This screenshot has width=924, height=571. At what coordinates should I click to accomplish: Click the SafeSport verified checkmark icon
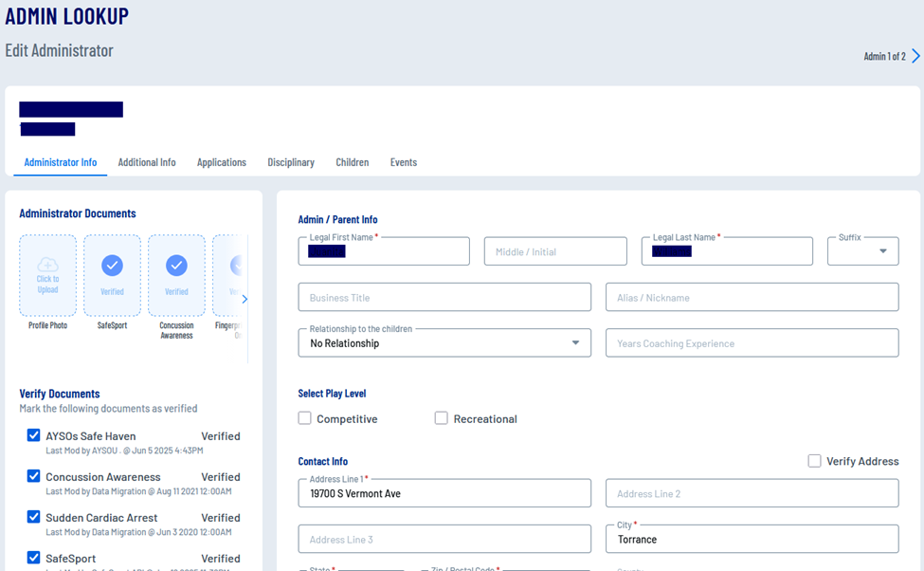click(112, 266)
